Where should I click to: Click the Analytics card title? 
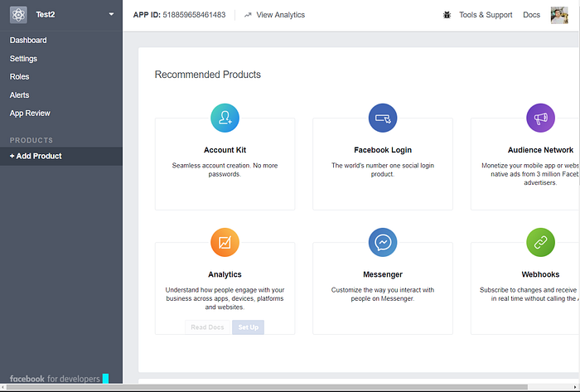[x=225, y=274]
